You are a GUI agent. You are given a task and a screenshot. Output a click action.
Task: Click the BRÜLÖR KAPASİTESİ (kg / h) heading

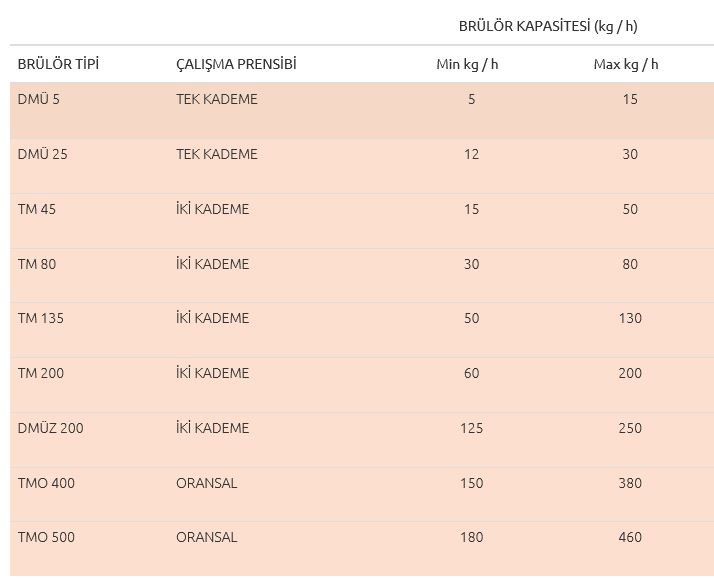click(547, 26)
